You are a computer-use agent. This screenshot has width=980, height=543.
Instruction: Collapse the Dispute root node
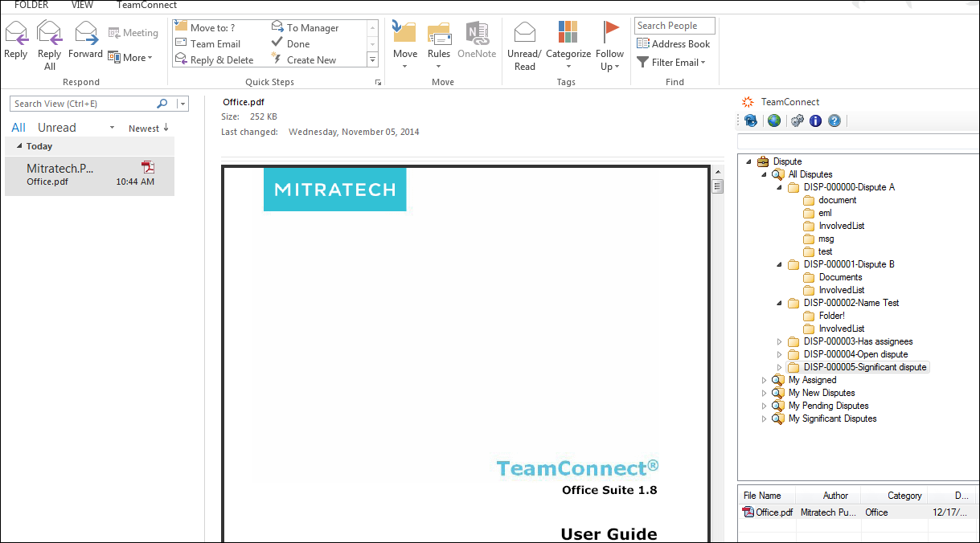pos(749,161)
